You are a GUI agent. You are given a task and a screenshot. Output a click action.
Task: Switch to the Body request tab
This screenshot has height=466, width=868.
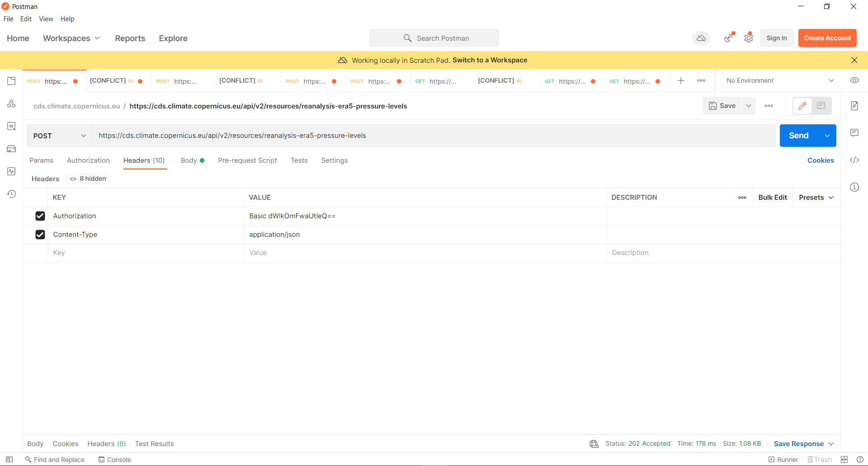tap(192, 160)
